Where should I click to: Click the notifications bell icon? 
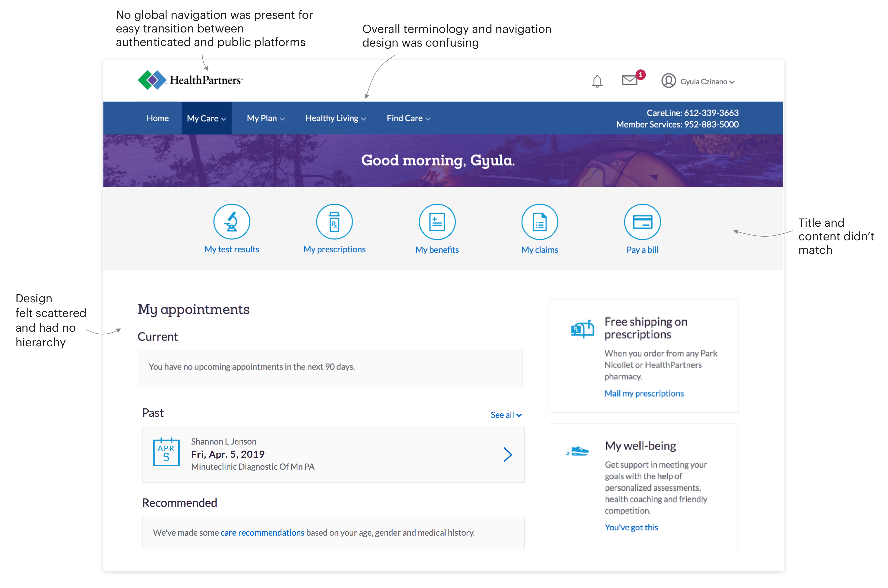597,81
